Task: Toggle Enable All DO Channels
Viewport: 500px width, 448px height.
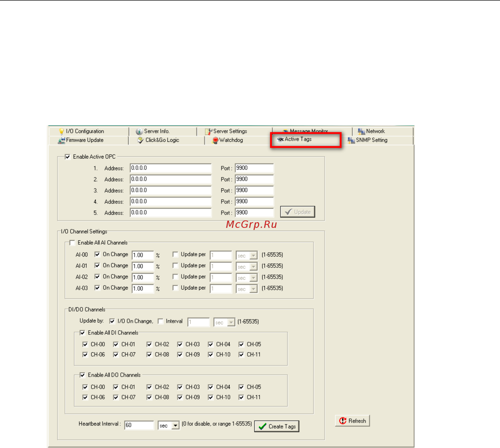Action: pos(82,375)
